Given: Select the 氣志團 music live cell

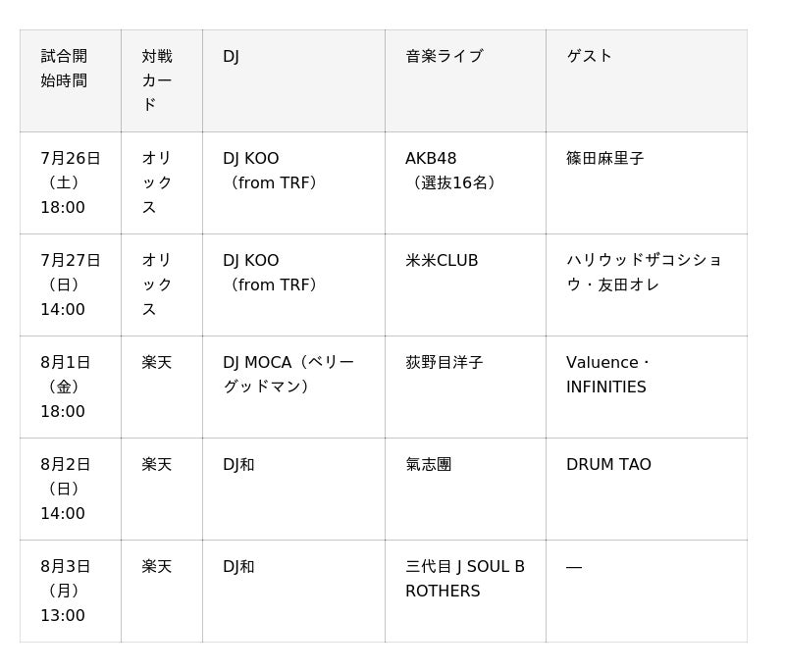Looking at the screenshot, I should pos(428,465).
